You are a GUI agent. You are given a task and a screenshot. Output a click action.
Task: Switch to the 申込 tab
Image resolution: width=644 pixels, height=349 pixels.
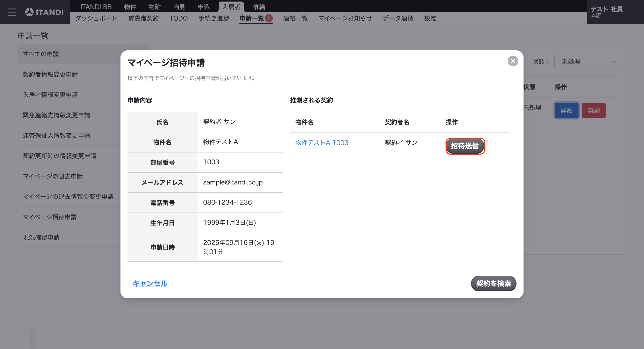[204, 7]
